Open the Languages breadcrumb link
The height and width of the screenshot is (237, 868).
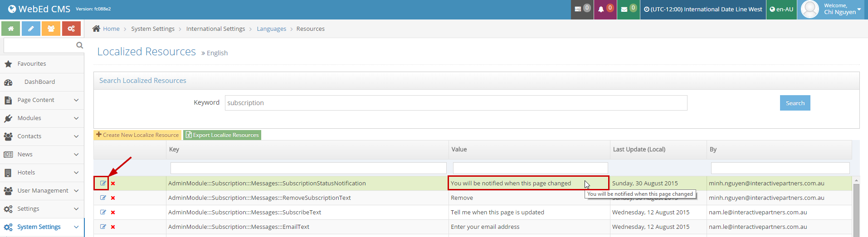[271, 29]
